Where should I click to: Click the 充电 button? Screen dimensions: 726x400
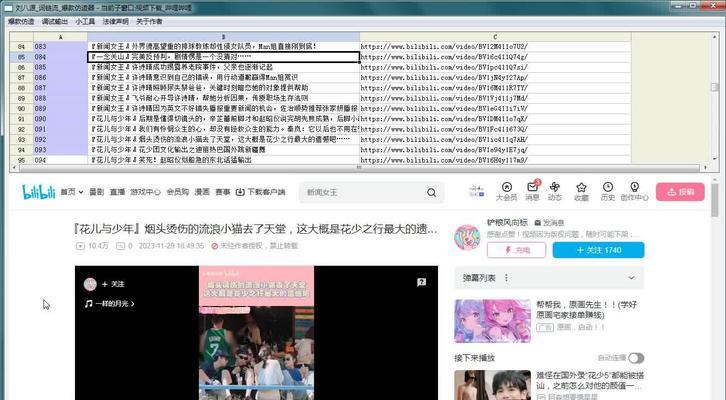pyautogui.click(x=516, y=250)
